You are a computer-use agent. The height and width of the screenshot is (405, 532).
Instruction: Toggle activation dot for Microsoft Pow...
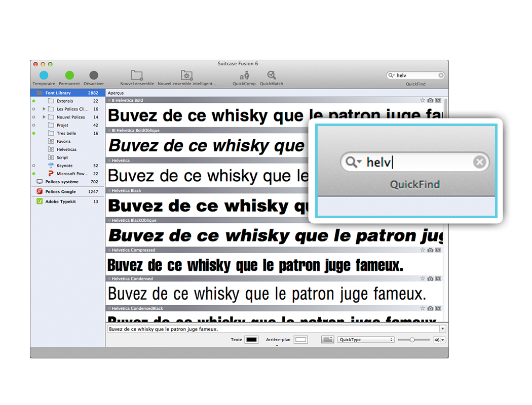click(33, 174)
